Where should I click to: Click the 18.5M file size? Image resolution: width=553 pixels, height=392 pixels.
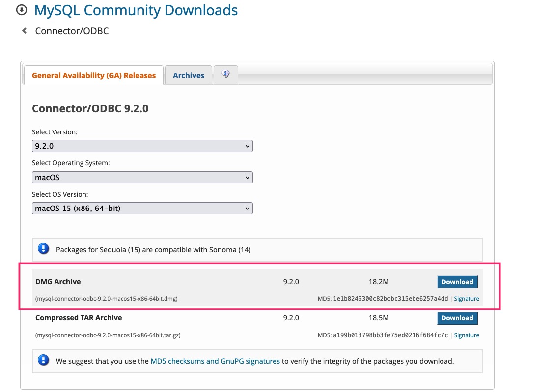[379, 318]
